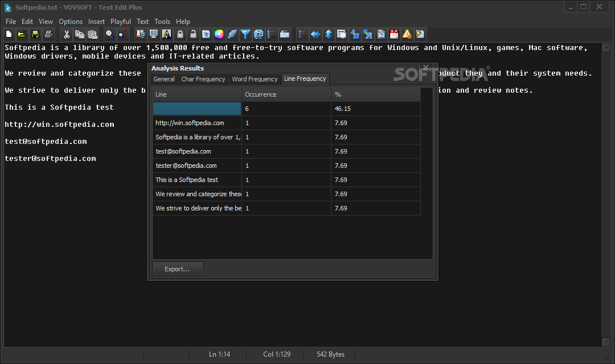Click the closed padlock encrypt icon

coord(180,35)
